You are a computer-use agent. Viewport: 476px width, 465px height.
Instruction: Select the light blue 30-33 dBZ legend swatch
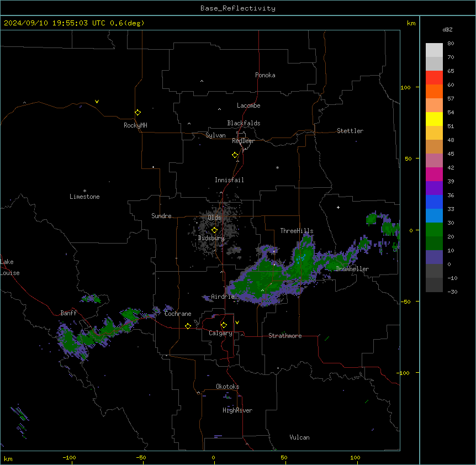pyautogui.click(x=434, y=216)
